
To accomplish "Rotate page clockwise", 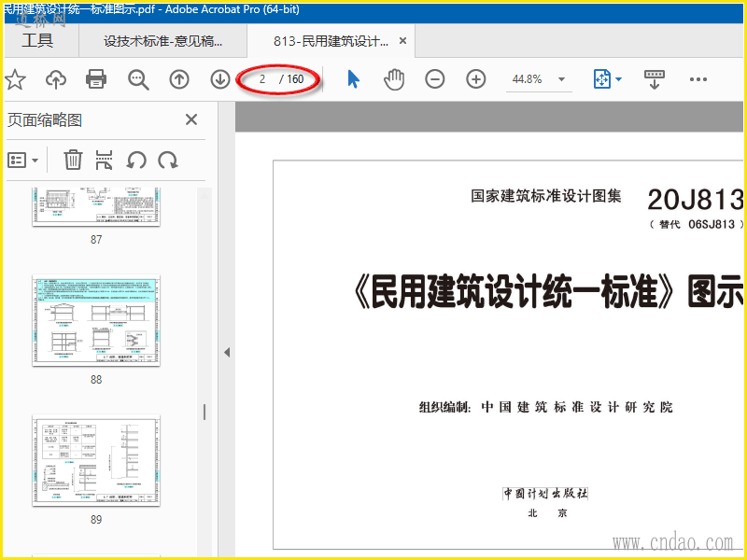I will pyautogui.click(x=168, y=160).
